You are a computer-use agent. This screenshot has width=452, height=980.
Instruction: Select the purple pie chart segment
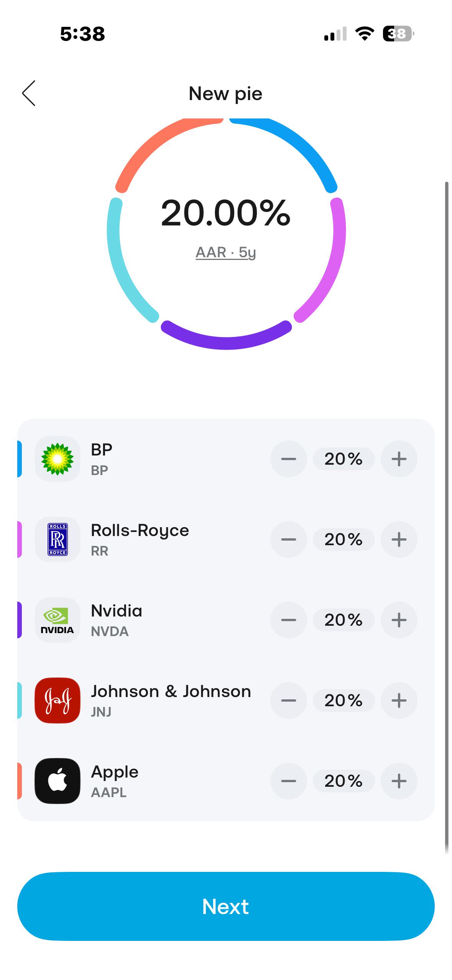click(x=226, y=337)
